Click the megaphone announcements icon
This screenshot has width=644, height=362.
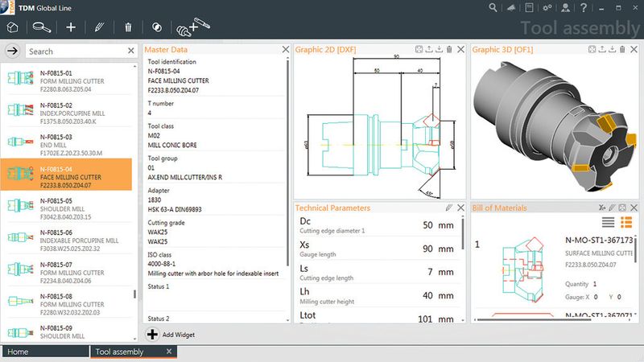pos(511,7)
